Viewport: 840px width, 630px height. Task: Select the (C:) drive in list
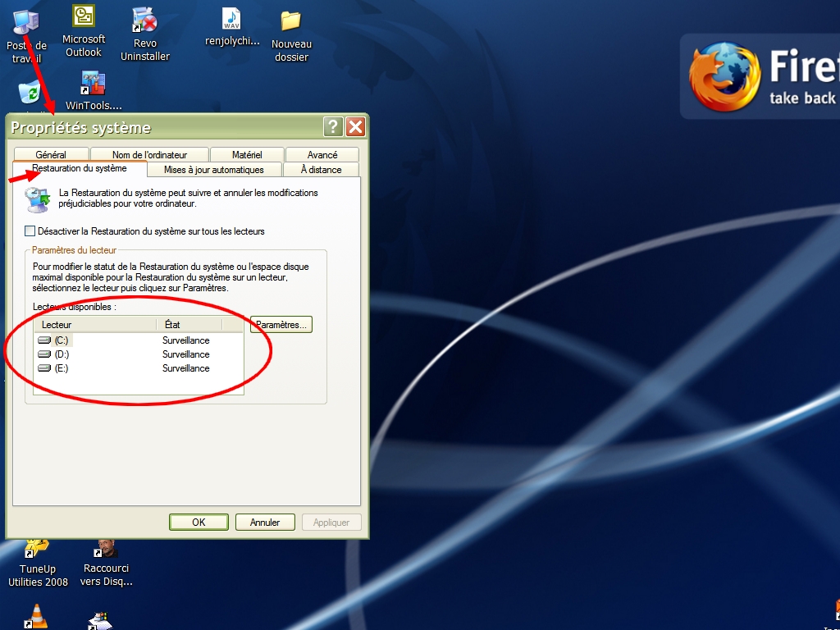(62, 340)
